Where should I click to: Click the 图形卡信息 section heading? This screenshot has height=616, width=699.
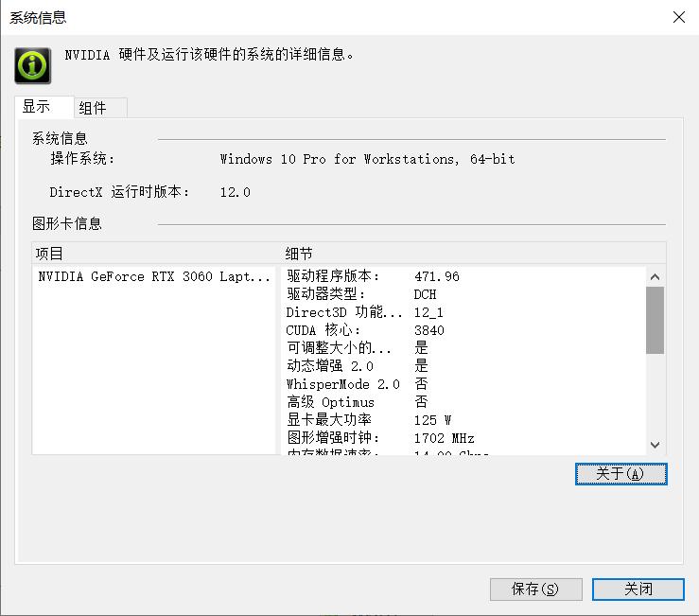tap(67, 223)
